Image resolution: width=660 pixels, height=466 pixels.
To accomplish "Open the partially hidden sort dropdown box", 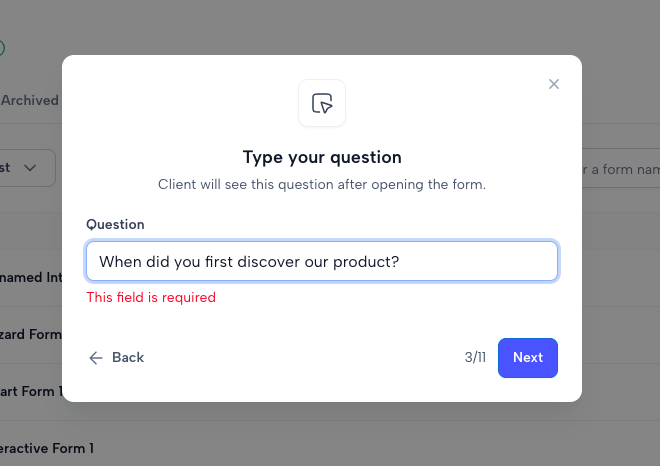I will 27,168.
